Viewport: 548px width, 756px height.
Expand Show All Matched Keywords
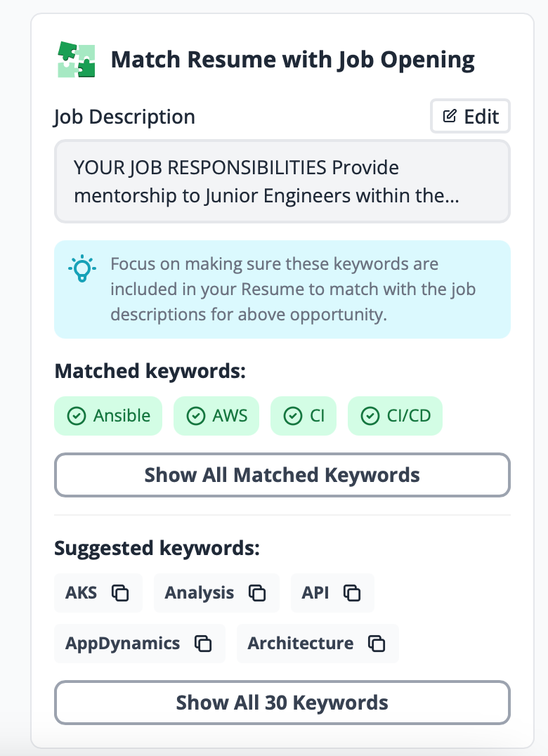pos(282,476)
